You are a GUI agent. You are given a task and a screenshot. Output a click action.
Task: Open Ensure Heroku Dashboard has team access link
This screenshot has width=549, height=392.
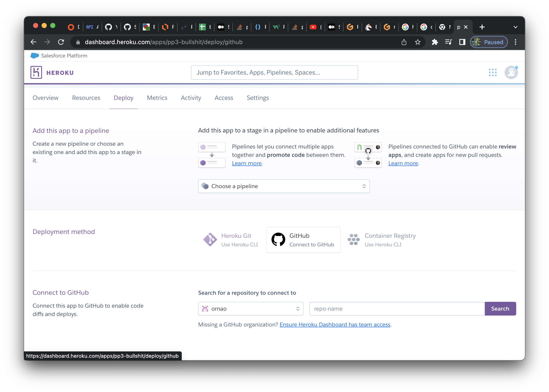[335, 325]
